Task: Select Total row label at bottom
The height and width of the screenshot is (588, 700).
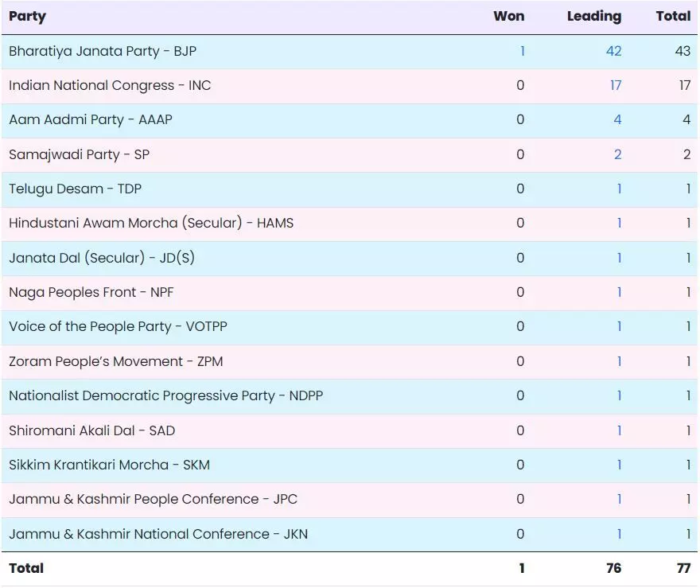Action: tap(26, 568)
